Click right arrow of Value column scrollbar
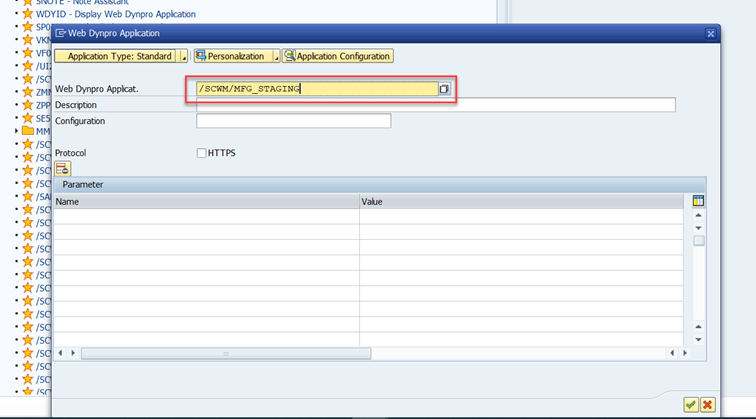The width and height of the screenshot is (756, 419). click(685, 353)
